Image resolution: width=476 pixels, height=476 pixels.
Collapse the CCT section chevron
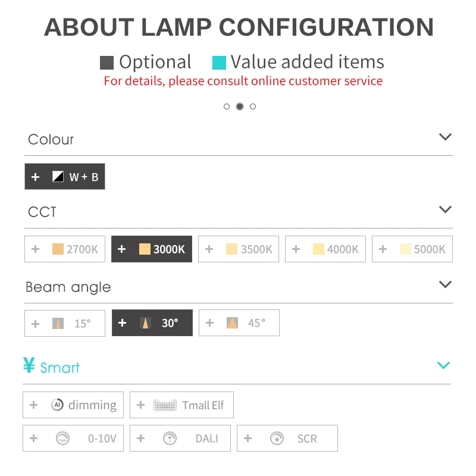tap(445, 209)
